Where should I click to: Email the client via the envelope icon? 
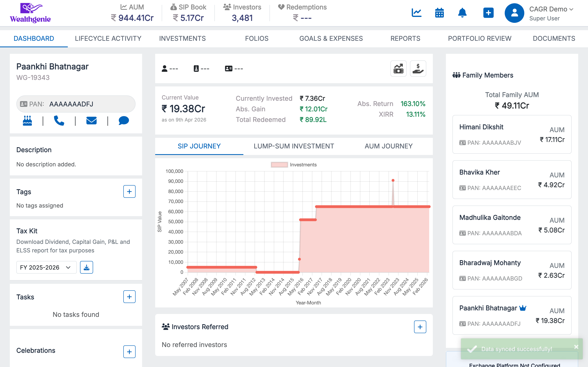tap(91, 121)
